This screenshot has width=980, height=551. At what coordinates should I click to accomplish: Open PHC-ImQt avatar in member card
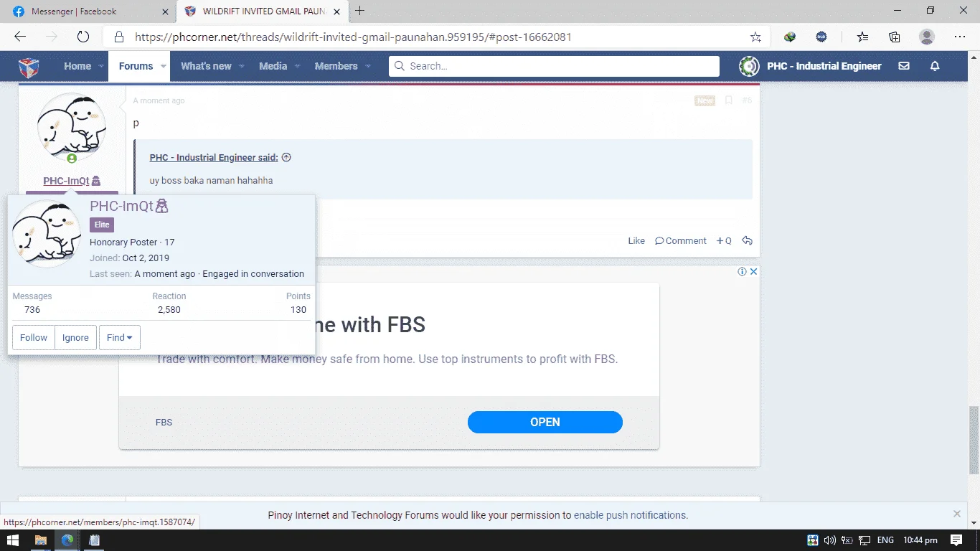tap(47, 234)
